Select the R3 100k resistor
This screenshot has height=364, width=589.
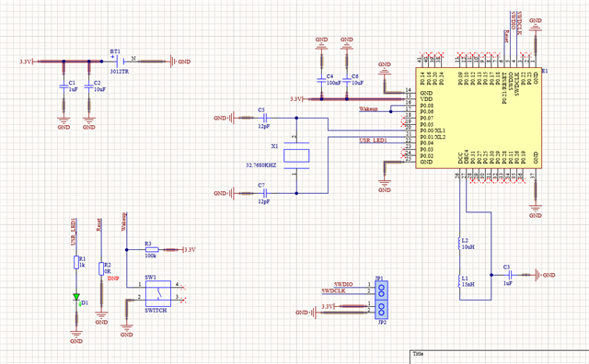(152, 249)
